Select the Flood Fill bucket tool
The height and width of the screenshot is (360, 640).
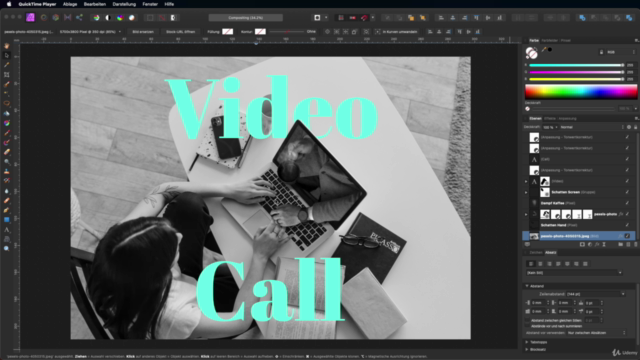[7, 113]
